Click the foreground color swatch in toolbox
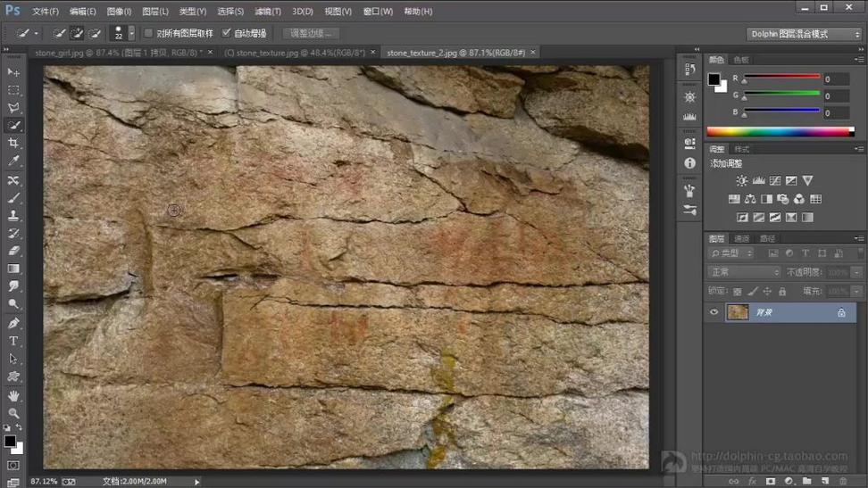Image resolution: width=868 pixels, height=488 pixels. [x=10, y=441]
